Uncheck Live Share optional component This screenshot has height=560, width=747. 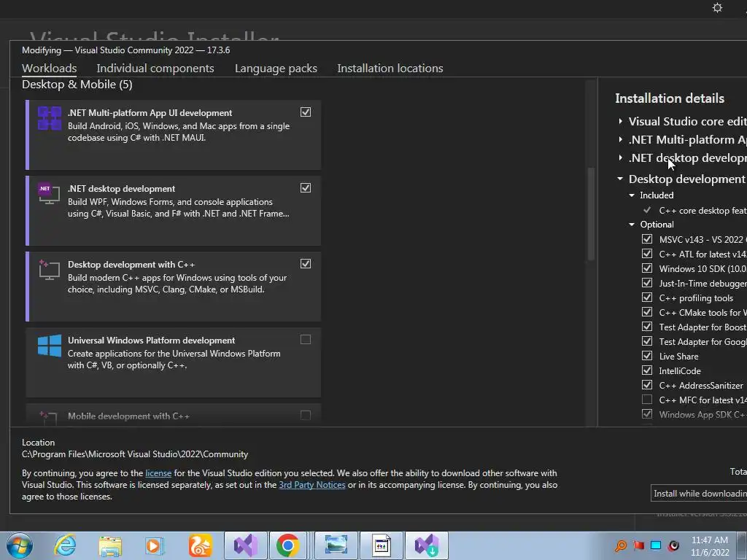tap(647, 356)
